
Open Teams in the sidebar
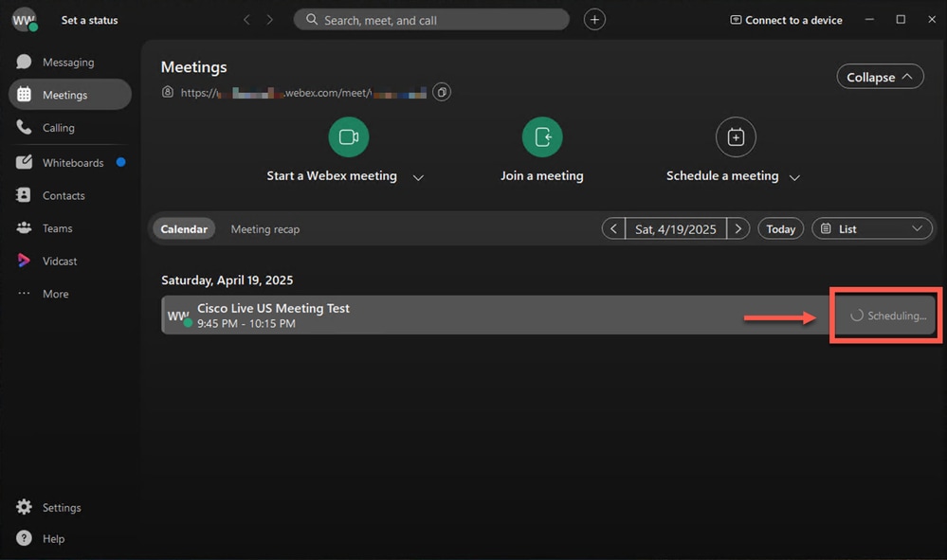coord(69,228)
